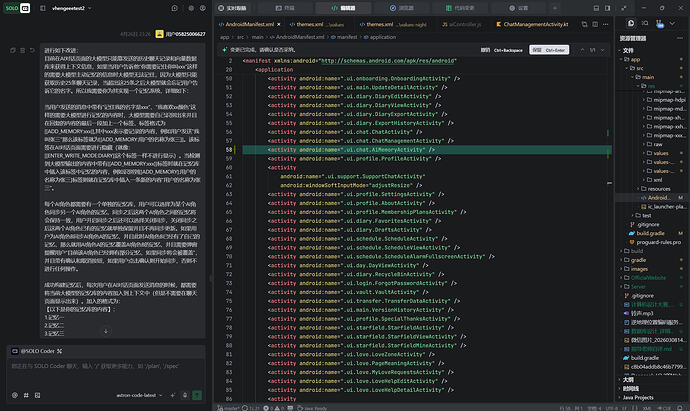Toggle the bottom panel layout icon

(x=596, y=8)
